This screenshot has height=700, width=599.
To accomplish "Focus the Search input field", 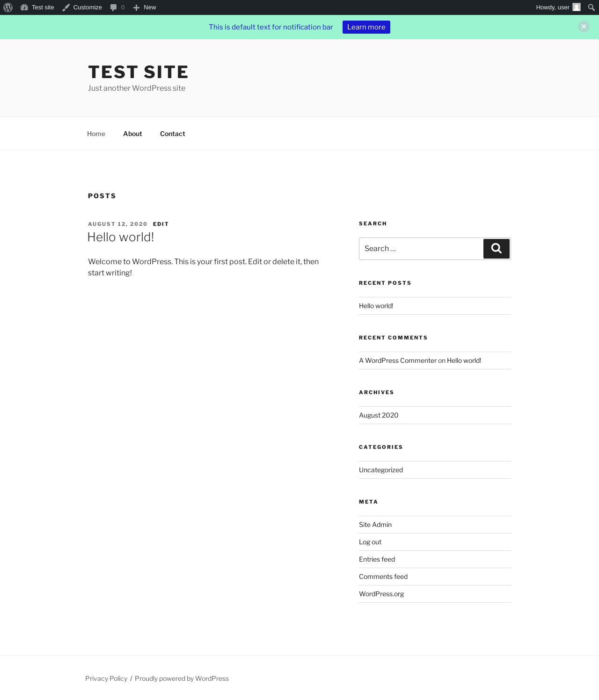I will coord(421,249).
